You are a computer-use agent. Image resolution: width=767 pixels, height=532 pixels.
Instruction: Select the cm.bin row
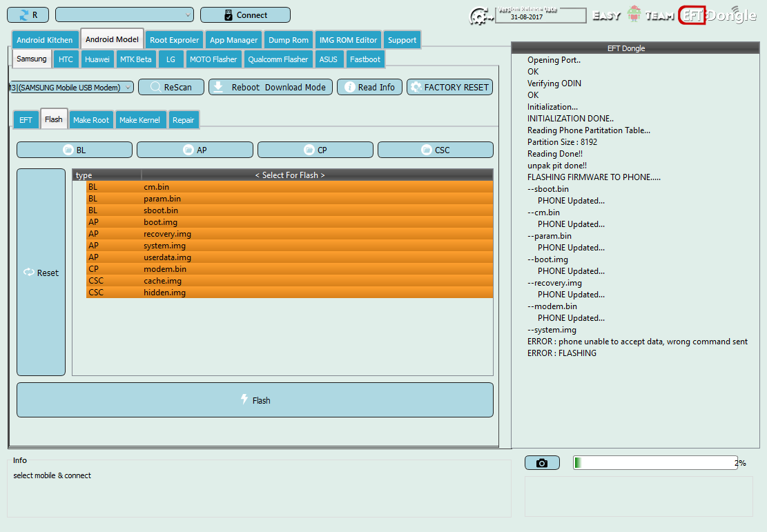(x=289, y=187)
